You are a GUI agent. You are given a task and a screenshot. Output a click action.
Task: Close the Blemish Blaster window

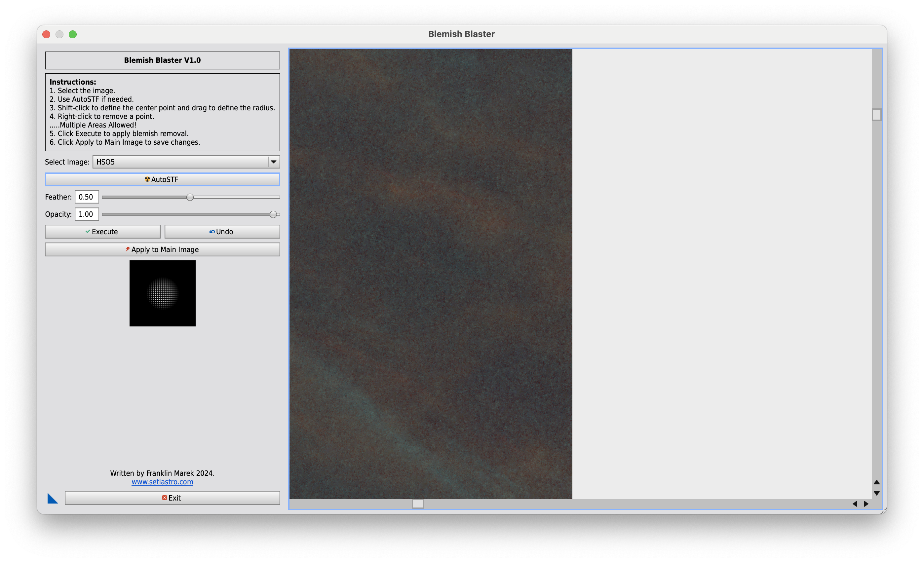(x=47, y=34)
